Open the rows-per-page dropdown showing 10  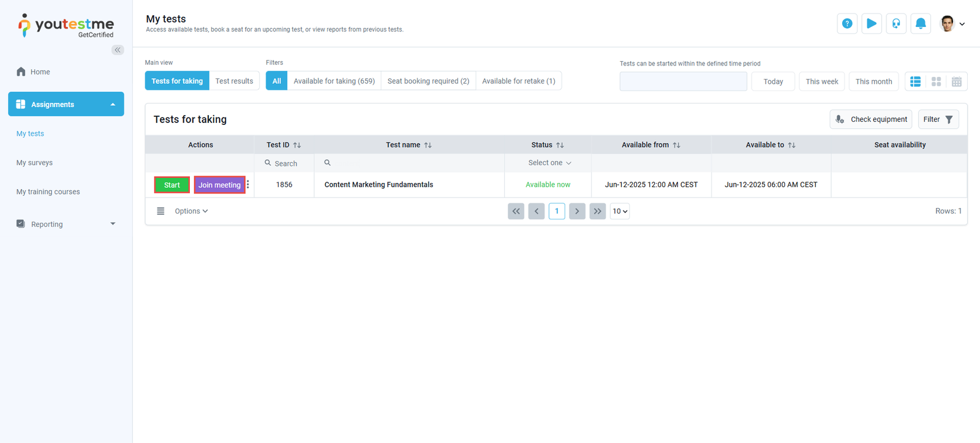[x=620, y=211]
